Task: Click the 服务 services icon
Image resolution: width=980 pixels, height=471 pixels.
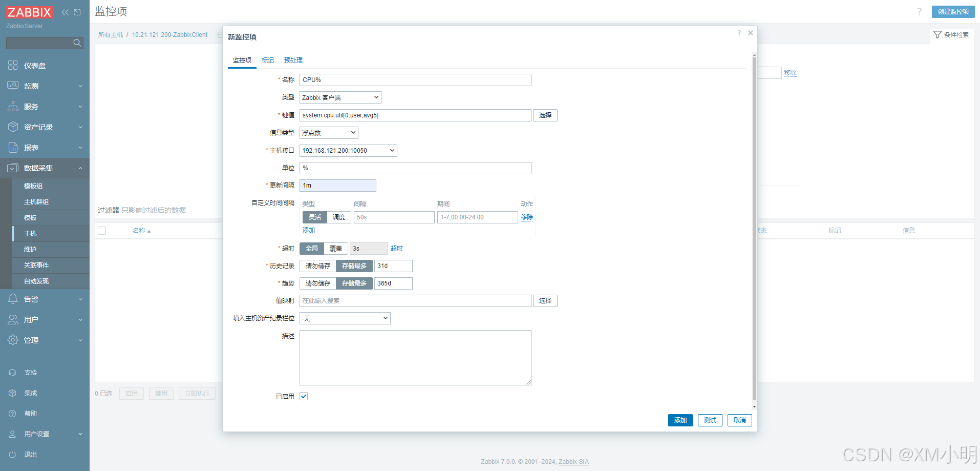Action: click(x=13, y=106)
